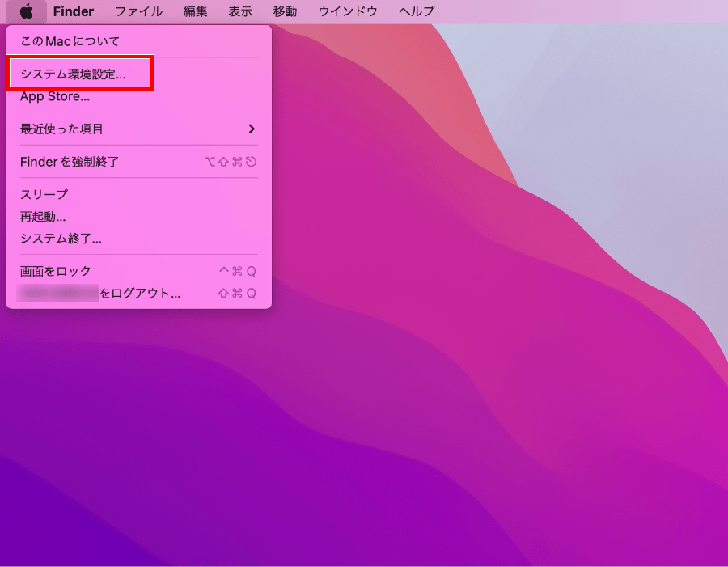
Task: Select 再起動... menu item
Action: point(139,217)
